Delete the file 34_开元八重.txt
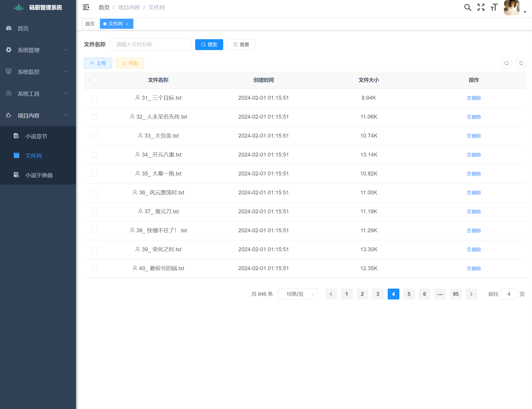 (x=474, y=155)
